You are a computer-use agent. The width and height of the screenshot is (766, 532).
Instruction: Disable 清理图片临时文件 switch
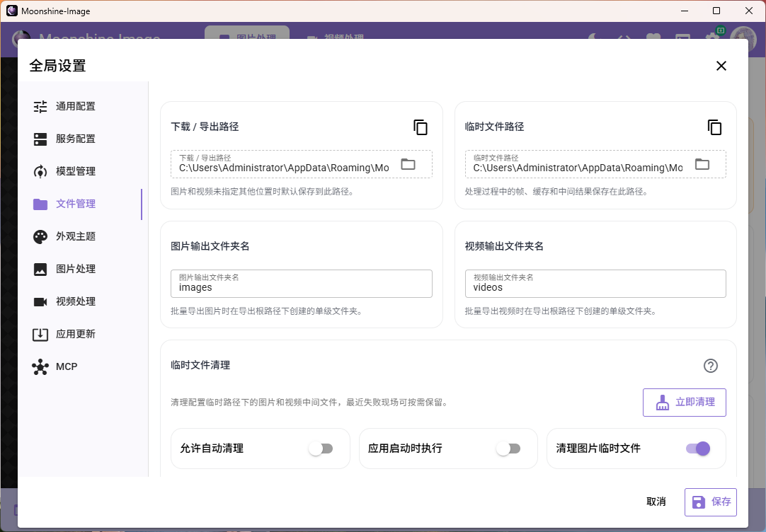(x=697, y=449)
